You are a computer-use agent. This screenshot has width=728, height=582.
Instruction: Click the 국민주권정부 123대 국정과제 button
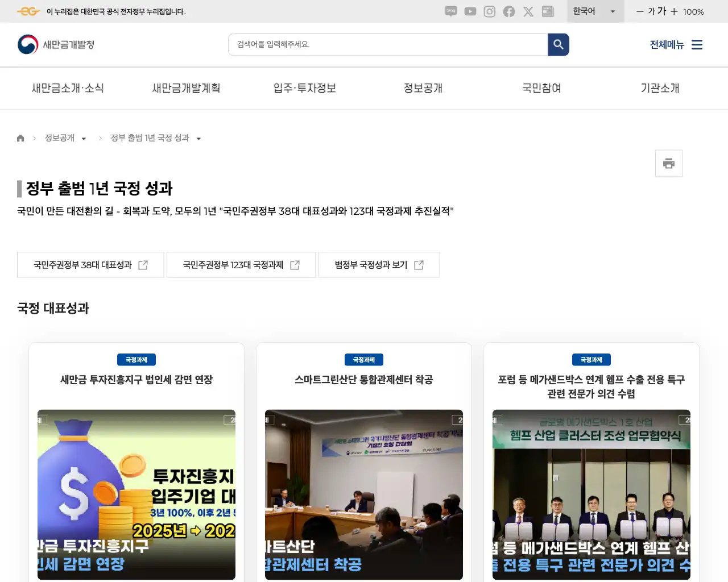[241, 265]
